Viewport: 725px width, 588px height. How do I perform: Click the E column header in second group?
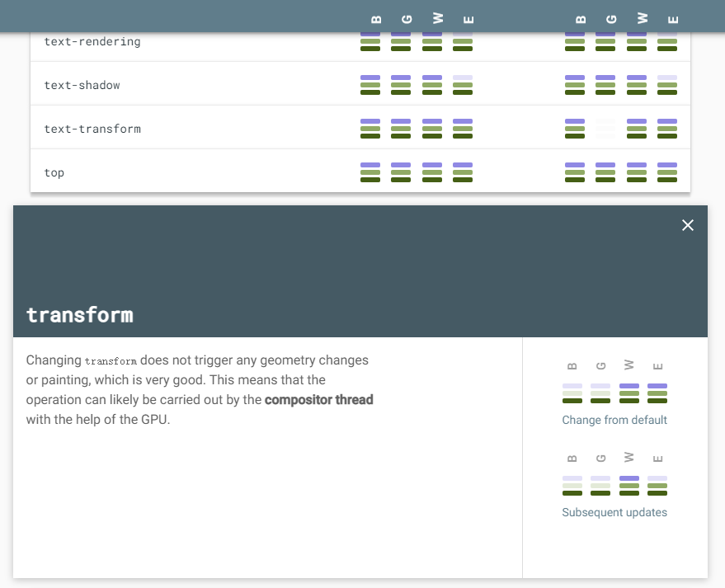pos(673,19)
